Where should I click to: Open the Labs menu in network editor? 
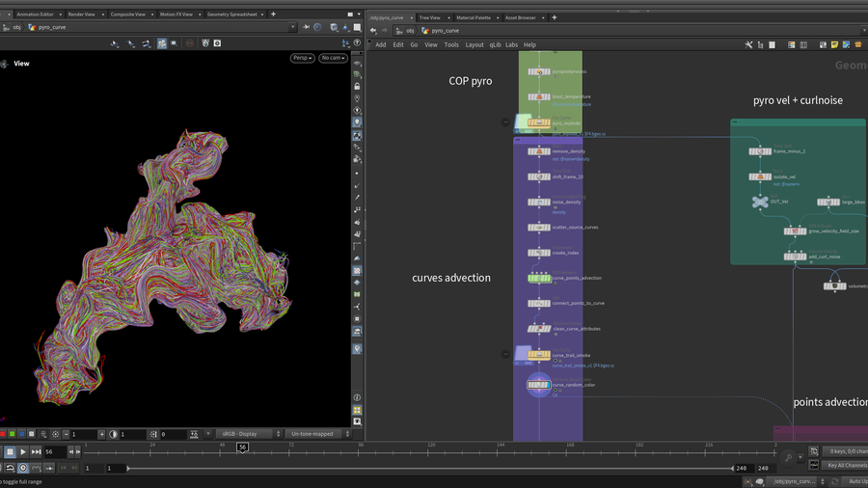pyautogui.click(x=511, y=44)
